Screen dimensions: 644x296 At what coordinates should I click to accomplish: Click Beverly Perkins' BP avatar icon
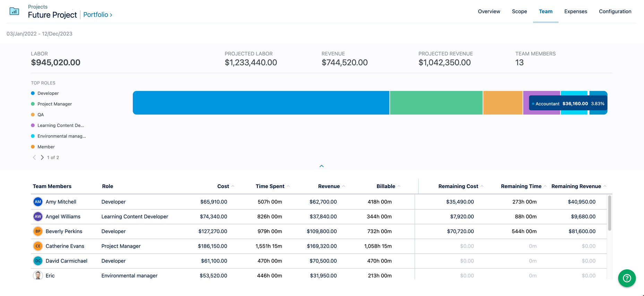(38, 231)
